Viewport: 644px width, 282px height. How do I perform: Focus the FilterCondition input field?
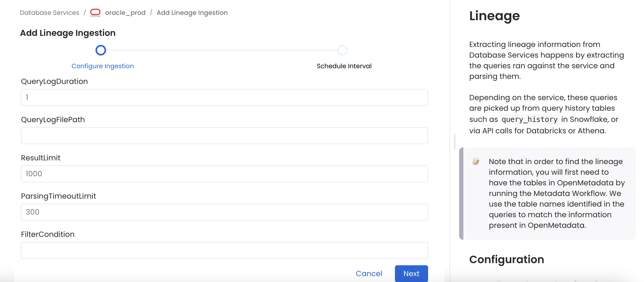coord(224,250)
